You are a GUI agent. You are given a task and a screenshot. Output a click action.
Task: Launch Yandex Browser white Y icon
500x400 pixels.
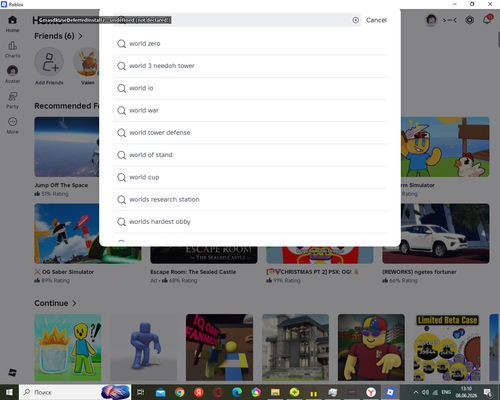[x=371, y=392]
